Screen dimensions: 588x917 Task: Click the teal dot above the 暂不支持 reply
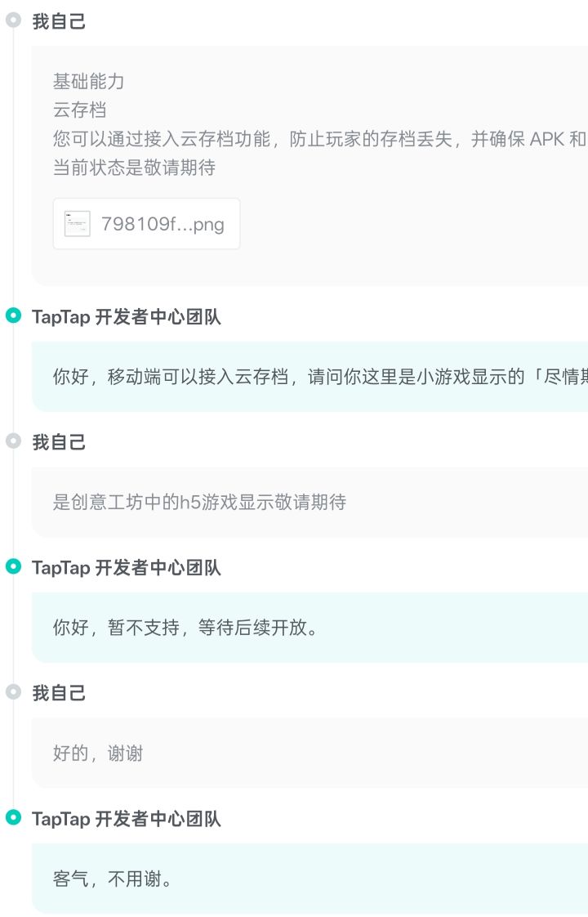13,567
